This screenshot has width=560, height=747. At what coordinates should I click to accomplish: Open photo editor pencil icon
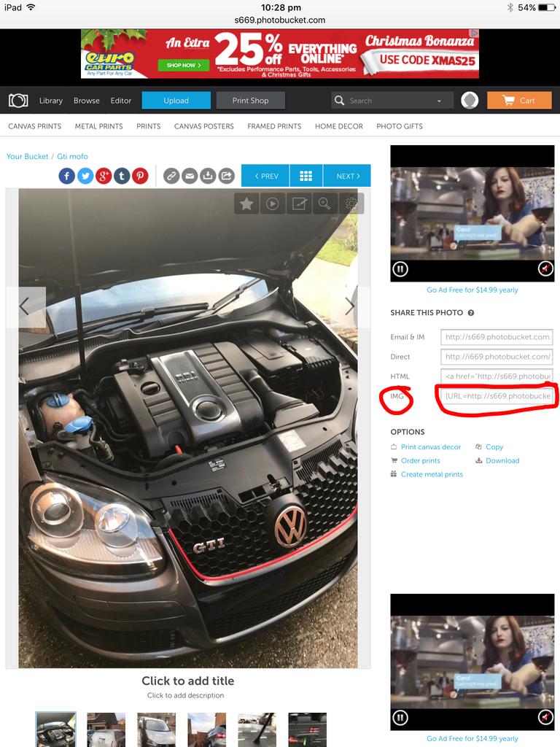coord(298,204)
